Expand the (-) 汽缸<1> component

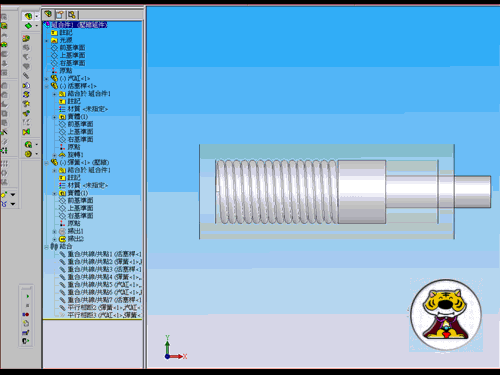47,79
